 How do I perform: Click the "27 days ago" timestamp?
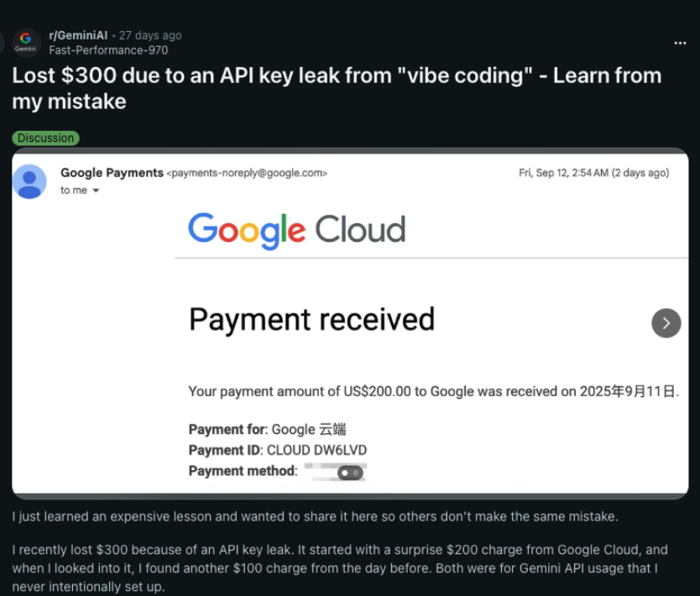tap(150, 35)
